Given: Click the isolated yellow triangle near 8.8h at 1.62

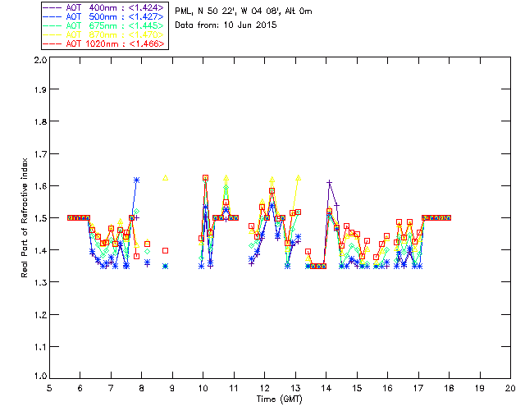Looking at the screenshot, I should (x=166, y=178).
